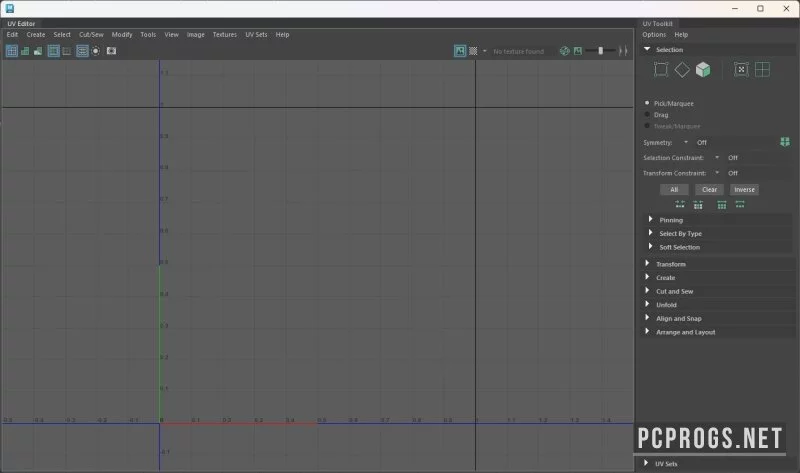Click the toolbar collapse arrows icon

click(x=623, y=51)
